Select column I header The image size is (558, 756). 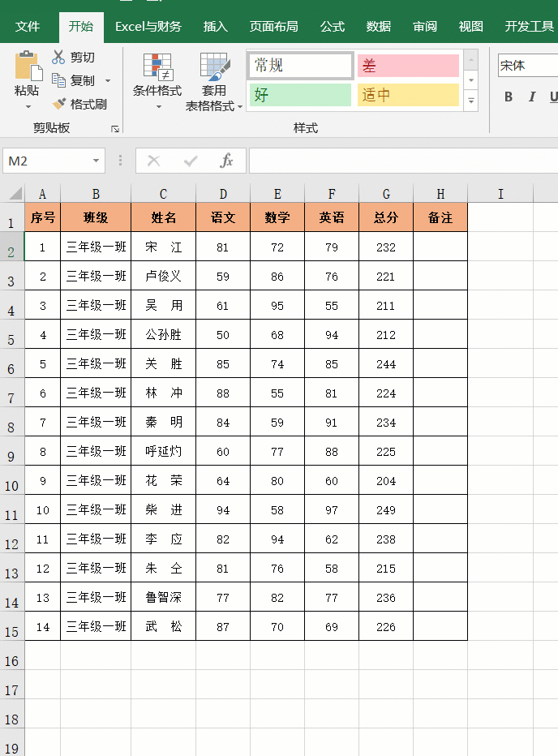click(x=500, y=194)
